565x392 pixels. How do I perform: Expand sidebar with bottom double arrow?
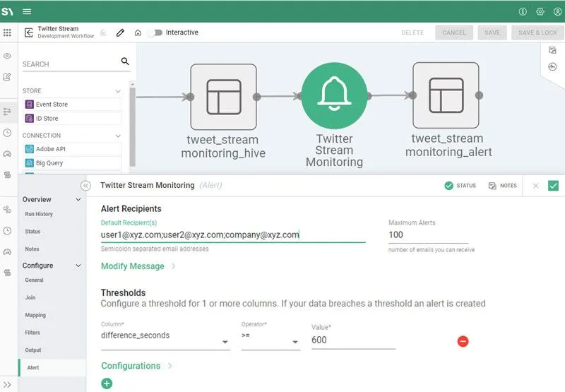7,384
